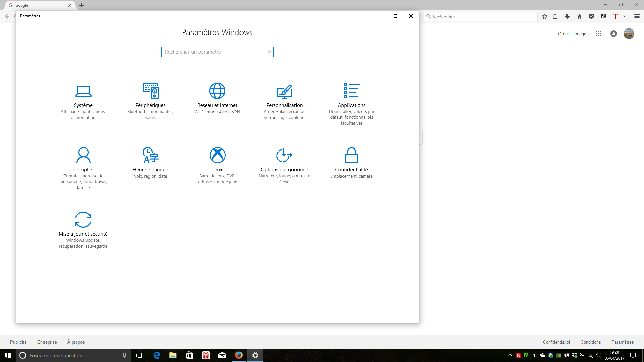Click the Images link
Viewport: 644px width, 362px height.
pos(581,34)
